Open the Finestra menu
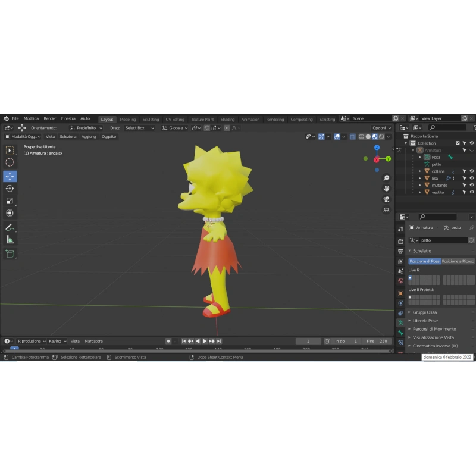 coord(68,118)
